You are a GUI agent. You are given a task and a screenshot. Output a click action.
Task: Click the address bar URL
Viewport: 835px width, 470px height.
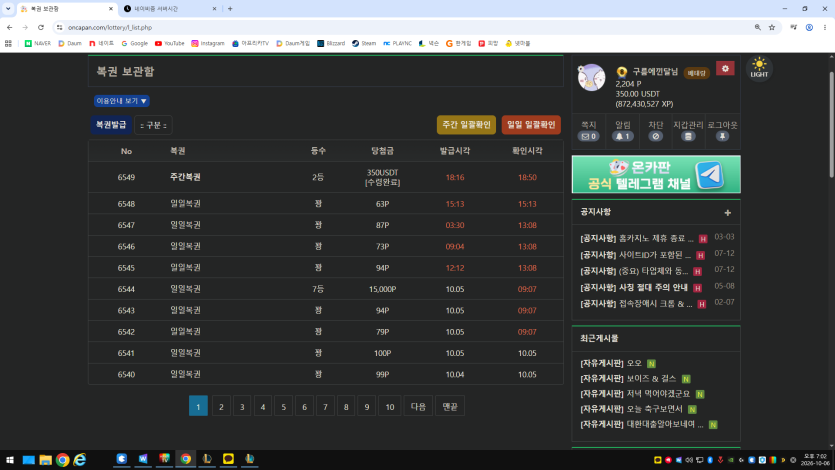pyautogui.click(x=110, y=27)
